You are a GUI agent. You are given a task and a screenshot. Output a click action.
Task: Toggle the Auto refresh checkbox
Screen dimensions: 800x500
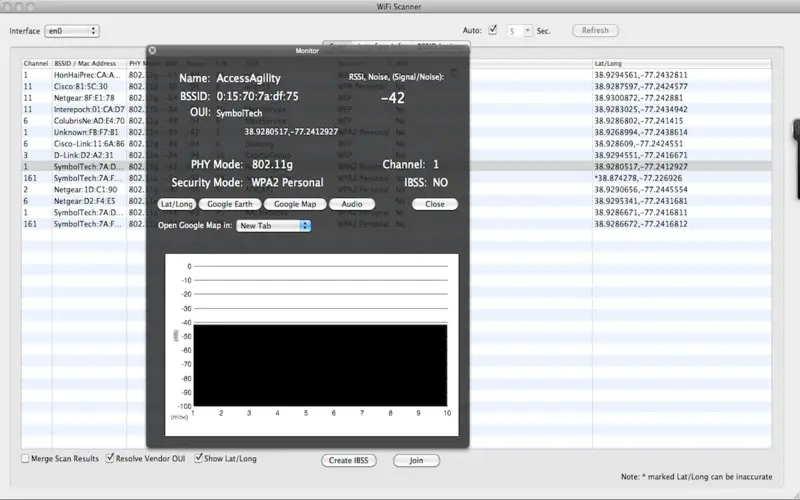(492, 30)
